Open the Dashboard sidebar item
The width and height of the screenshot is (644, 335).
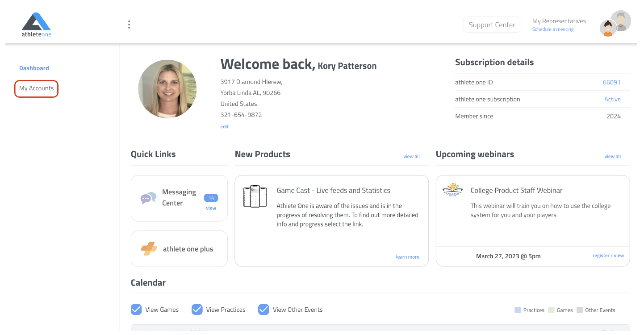(x=34, y=68)
